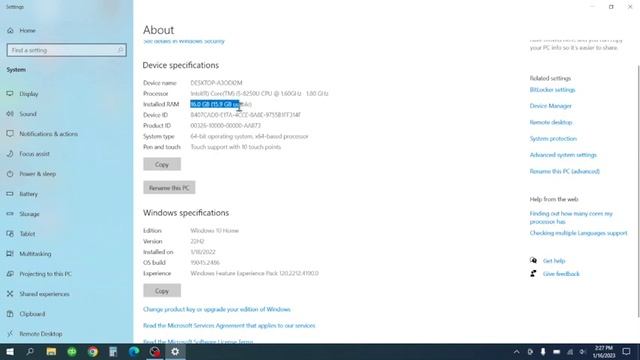Click the red circular app taskbar icon
The height and width of the screenshot is (360, 640).
click(155, 352)
